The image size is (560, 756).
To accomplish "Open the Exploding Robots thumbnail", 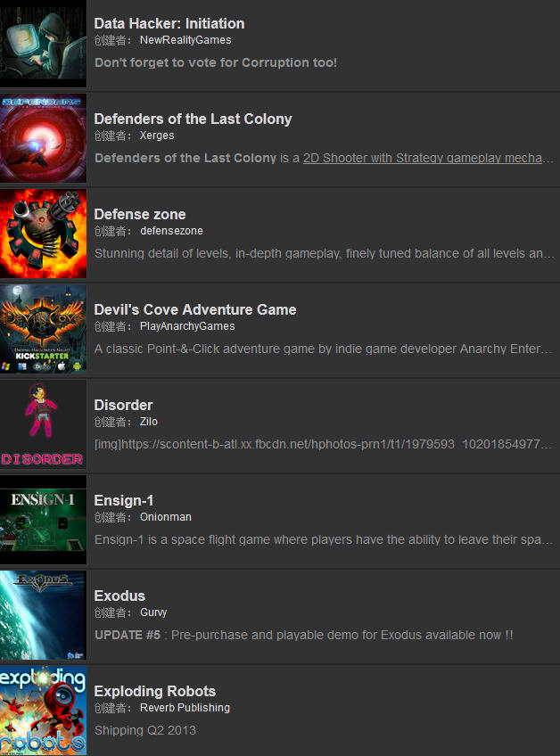I will point(43,711).
